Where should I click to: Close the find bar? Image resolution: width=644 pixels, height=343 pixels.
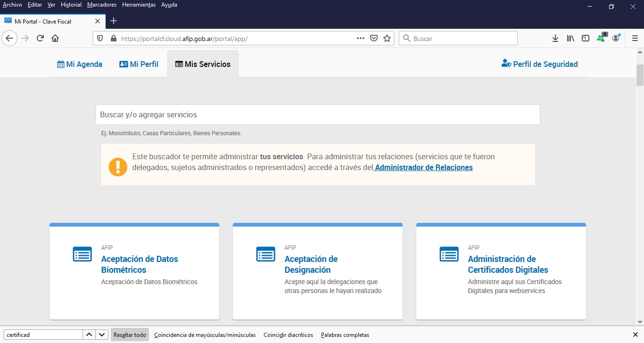pyautogui.click(x=635, y=335)
